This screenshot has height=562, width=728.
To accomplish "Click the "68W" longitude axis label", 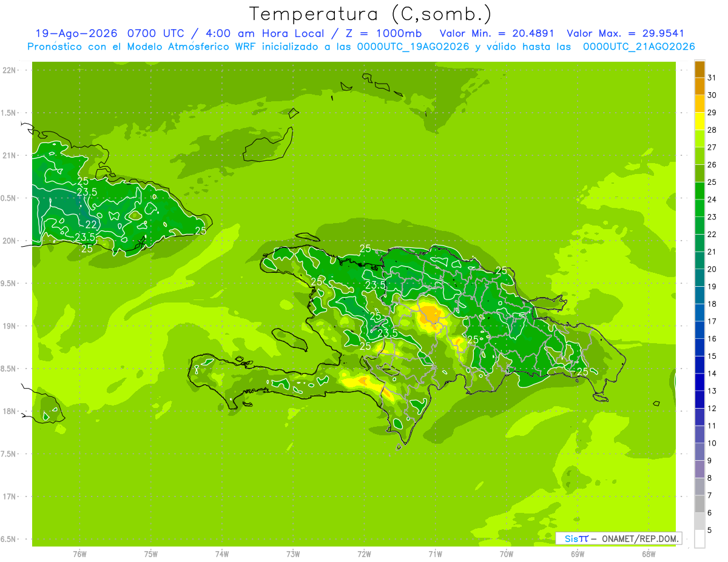I will pyautogui.click(x=649, y=554).
